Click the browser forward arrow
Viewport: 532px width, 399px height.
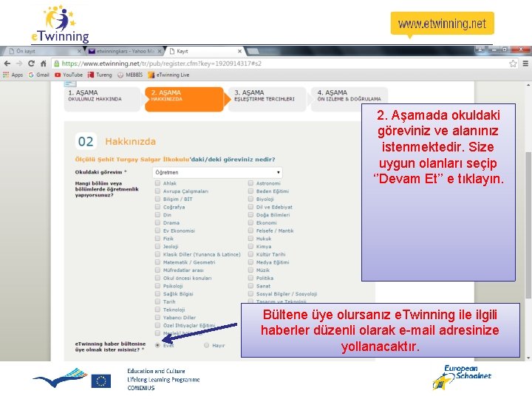pyautogui.click(x=19, y=64)
